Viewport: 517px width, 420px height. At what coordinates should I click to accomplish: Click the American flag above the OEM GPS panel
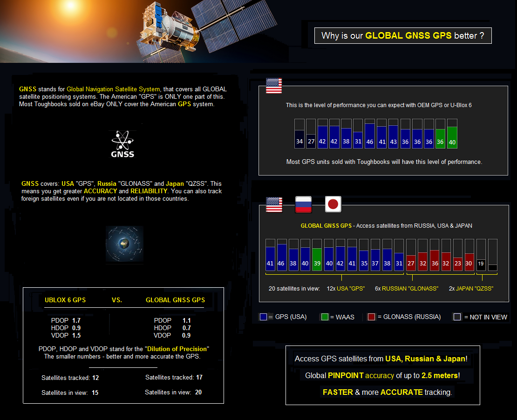coord(274,86)
